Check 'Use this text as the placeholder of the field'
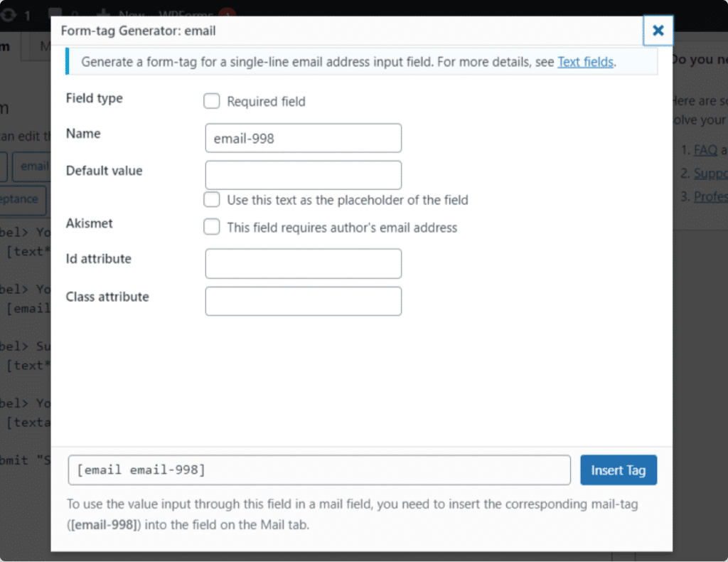 [x=211, y=200]
